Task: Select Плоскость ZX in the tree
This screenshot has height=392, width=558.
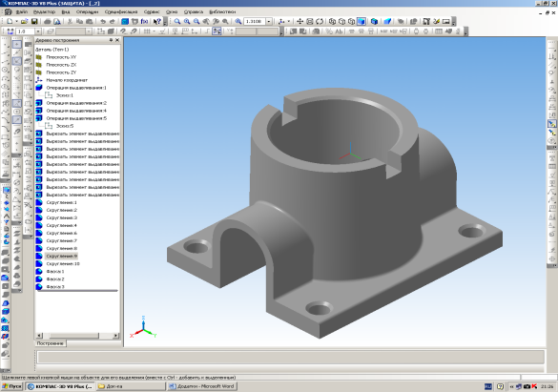Action: click(x=61, y=65)
